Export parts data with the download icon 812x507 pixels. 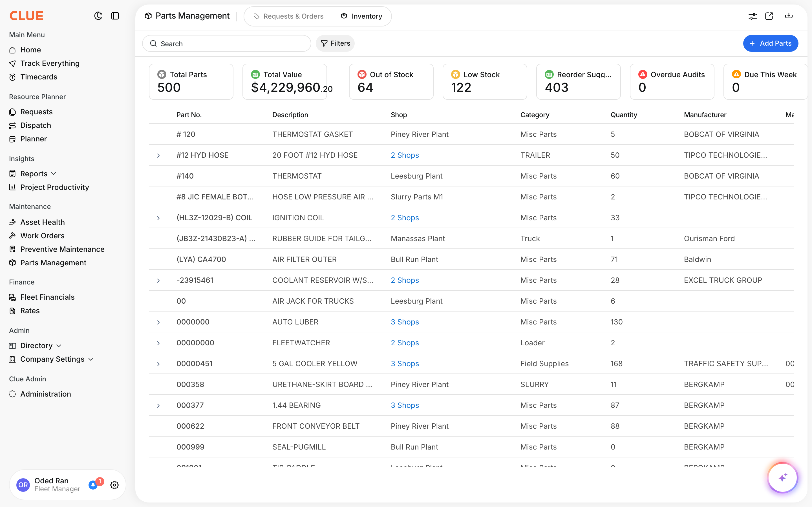789,16
